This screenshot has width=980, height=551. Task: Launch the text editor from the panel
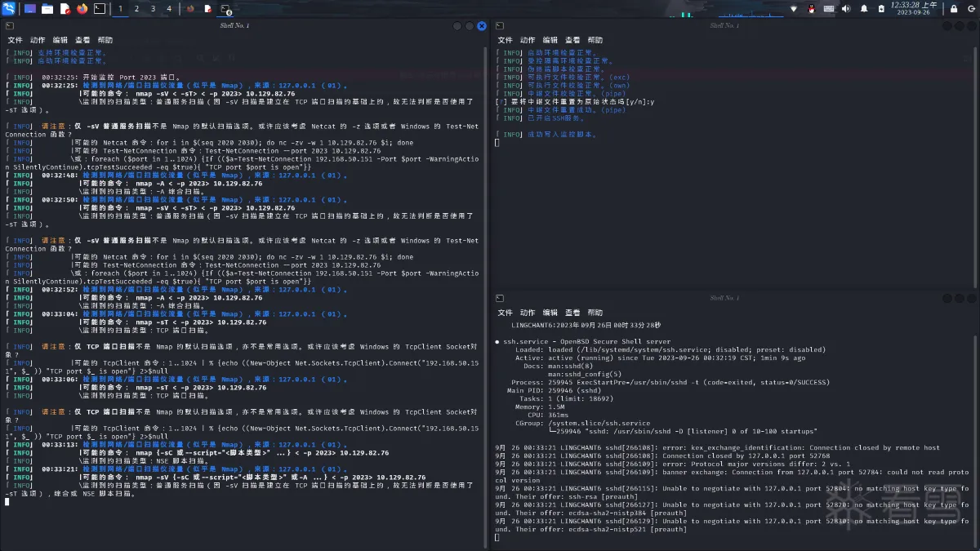coord(65,9)
